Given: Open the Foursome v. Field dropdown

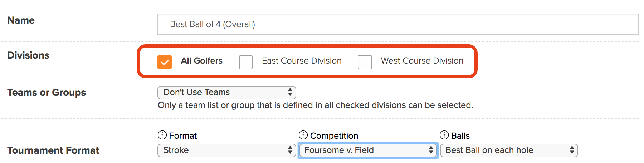Looking at the screenshot, I should tap(368, 150).
